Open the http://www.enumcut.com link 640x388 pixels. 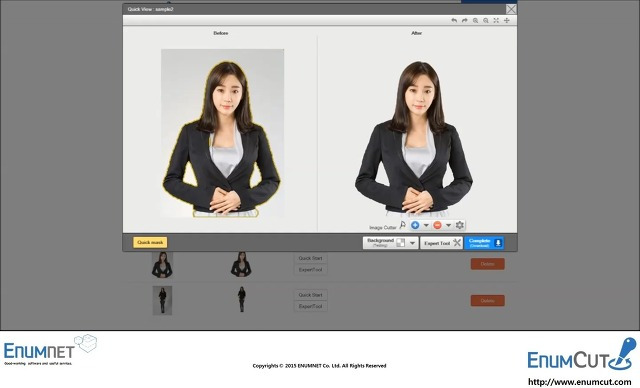coord(580,382)
